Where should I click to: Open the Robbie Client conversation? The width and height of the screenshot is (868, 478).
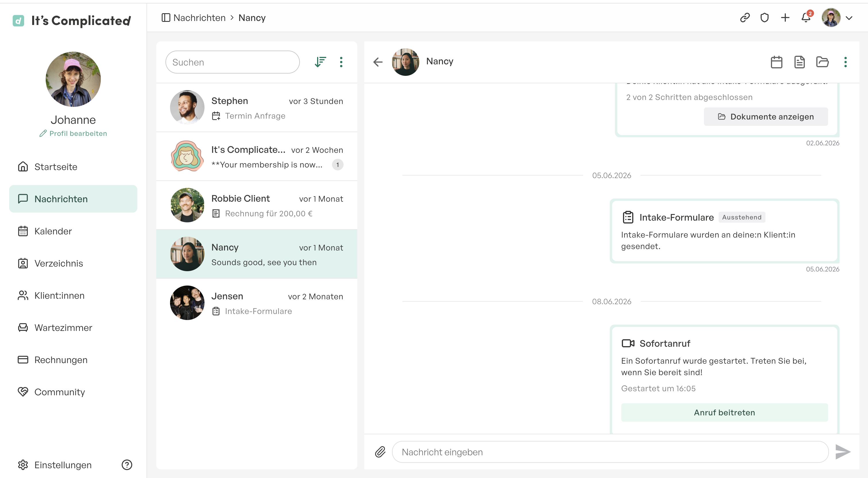pyautogui.click(x=257, y=205)
